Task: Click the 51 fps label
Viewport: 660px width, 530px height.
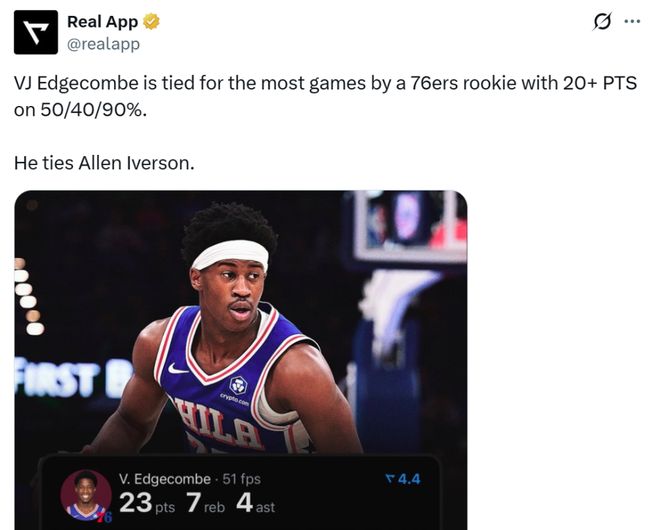Action: tap(241, 479)
